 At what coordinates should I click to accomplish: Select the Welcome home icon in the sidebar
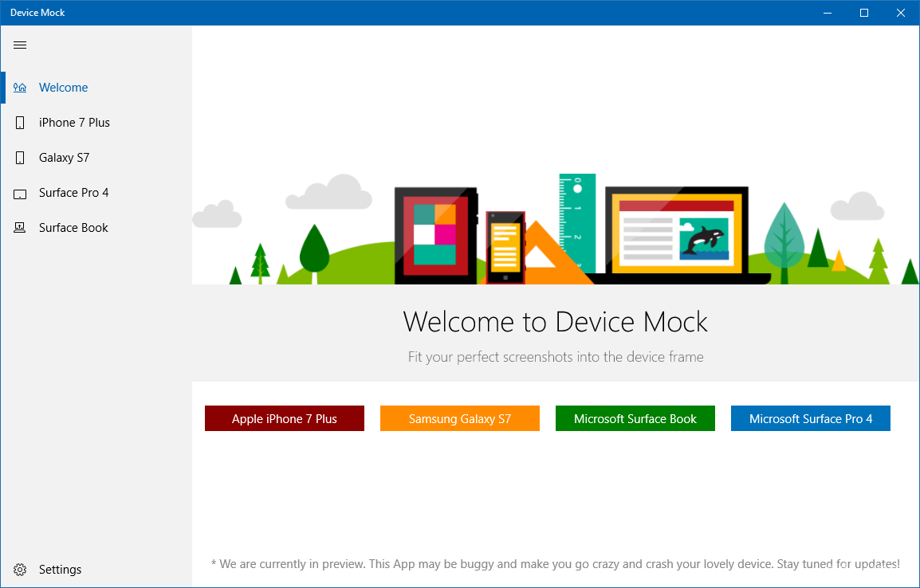tap(20, 88)
